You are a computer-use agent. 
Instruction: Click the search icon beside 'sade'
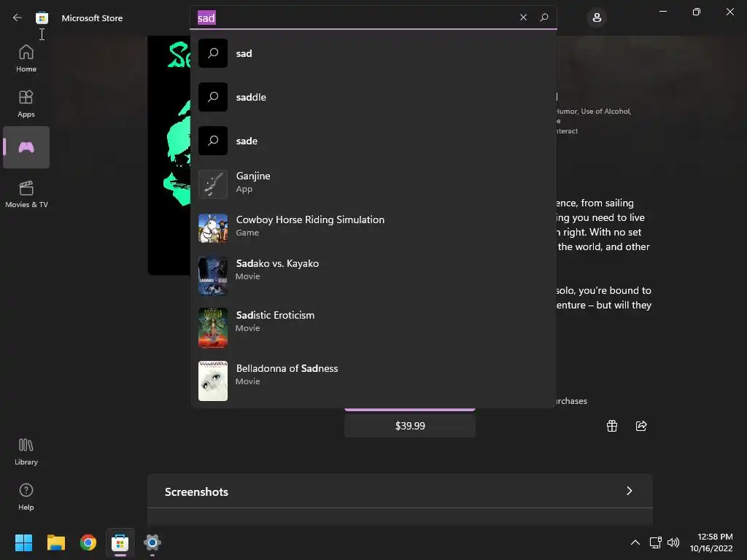213,141
